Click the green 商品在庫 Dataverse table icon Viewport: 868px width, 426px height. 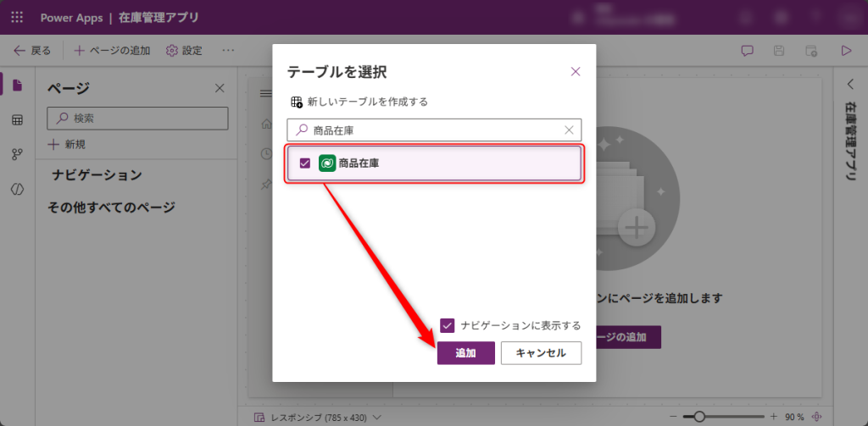[x=327, y=163]
